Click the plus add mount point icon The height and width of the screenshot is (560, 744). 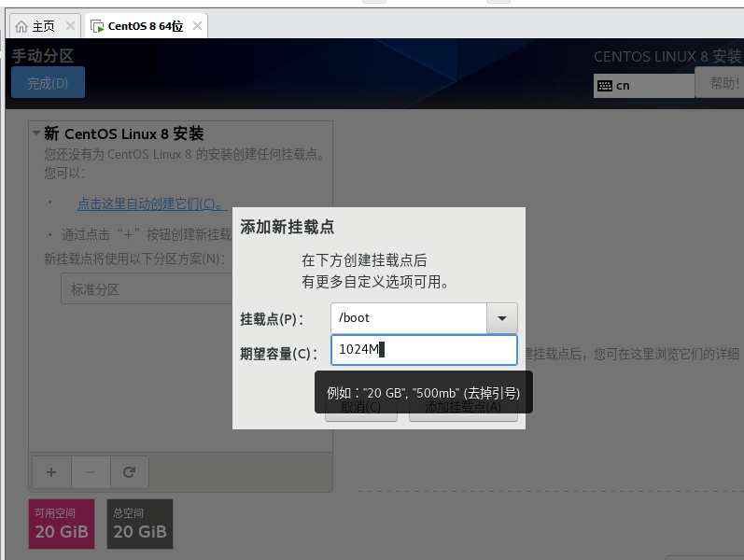click(x=51, y=472)
